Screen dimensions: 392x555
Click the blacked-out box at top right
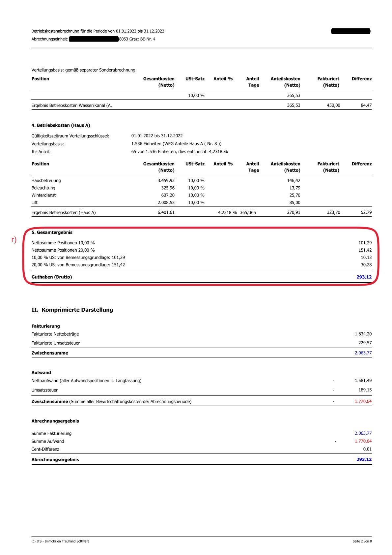point(350,31)
